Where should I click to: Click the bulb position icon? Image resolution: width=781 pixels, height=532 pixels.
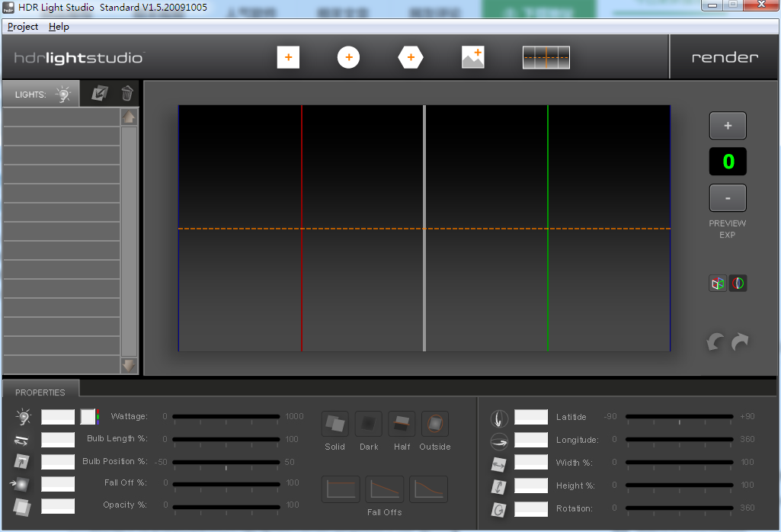[21, 462]
